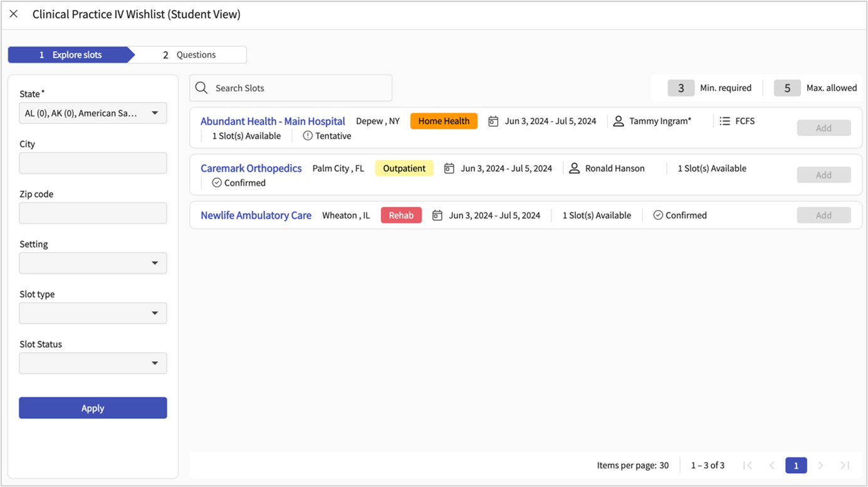The width and height of the screenshot is (868, 487).
Task: Click the search magnifier icon
Action: tap(201, 88)
